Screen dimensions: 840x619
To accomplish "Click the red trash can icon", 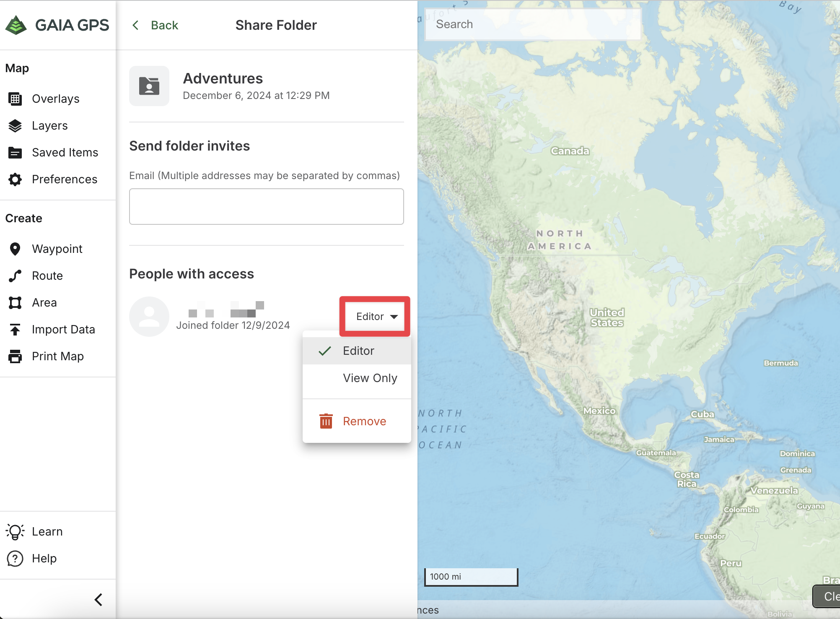I will pyautogui.click(x=326, y=421).
